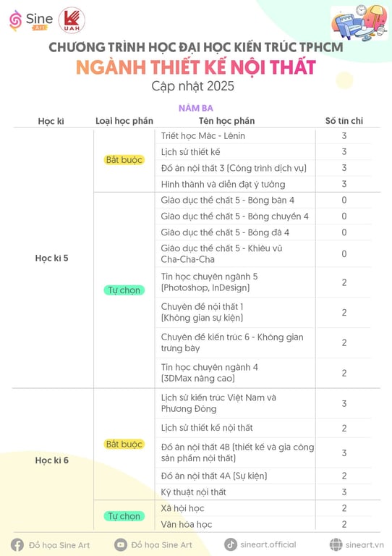Select the Tự chọn tag in Học kì 5
392x556 pixels.
(x=124, y=290)
